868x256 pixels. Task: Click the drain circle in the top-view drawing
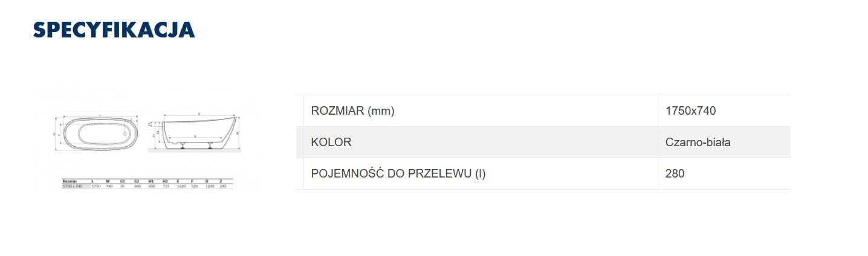point(126,133)
